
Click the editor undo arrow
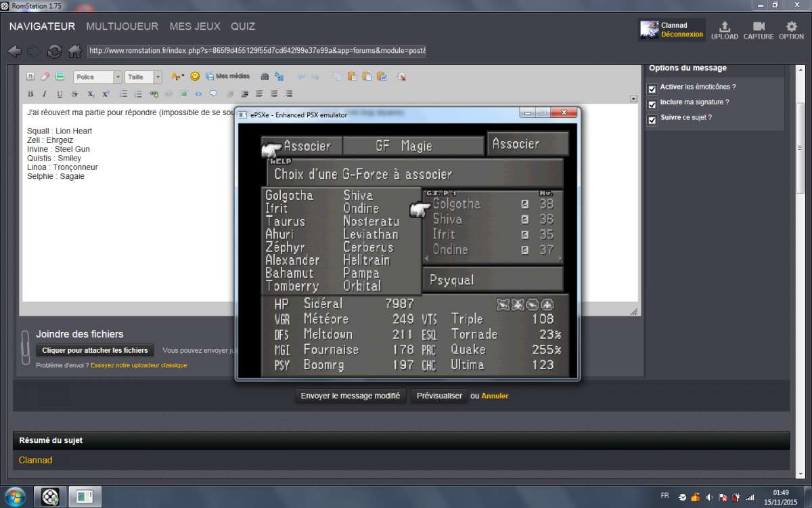point(301,77)
